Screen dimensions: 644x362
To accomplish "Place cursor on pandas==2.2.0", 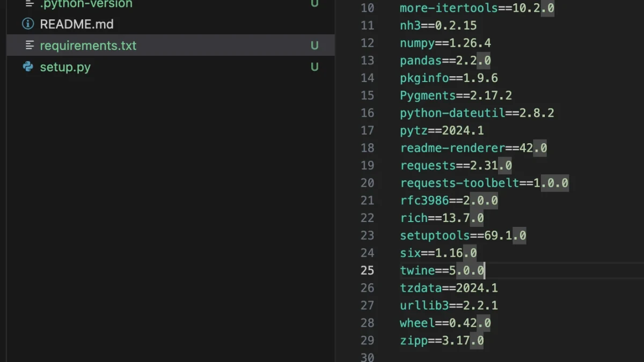I will (445, 61).
